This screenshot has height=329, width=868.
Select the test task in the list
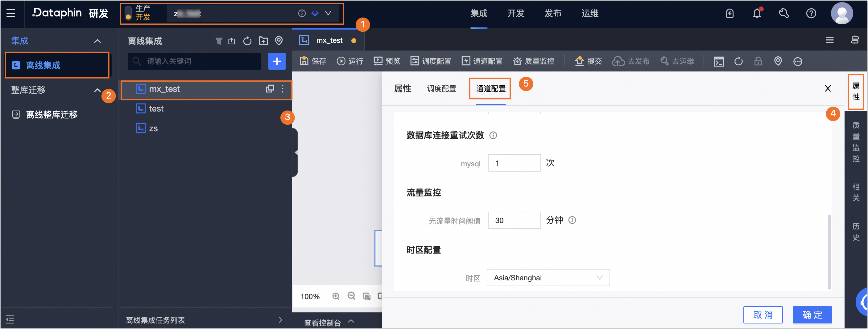pos(156,109)
